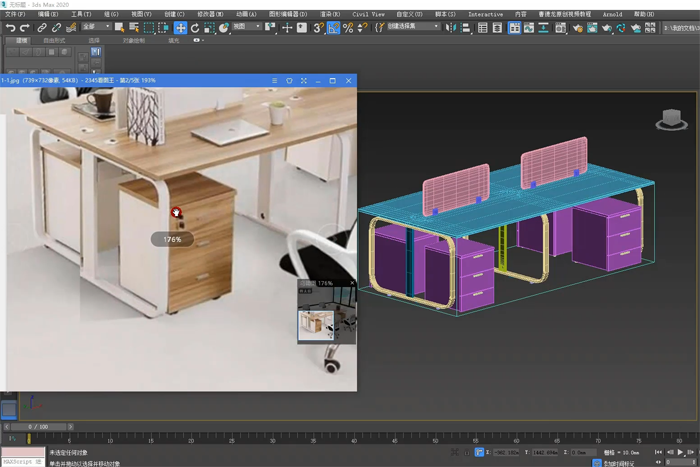Open the 创建(C) menu
Image resolution: width=700 pixels, height=467 pixels.
click(x=174, y=14)
